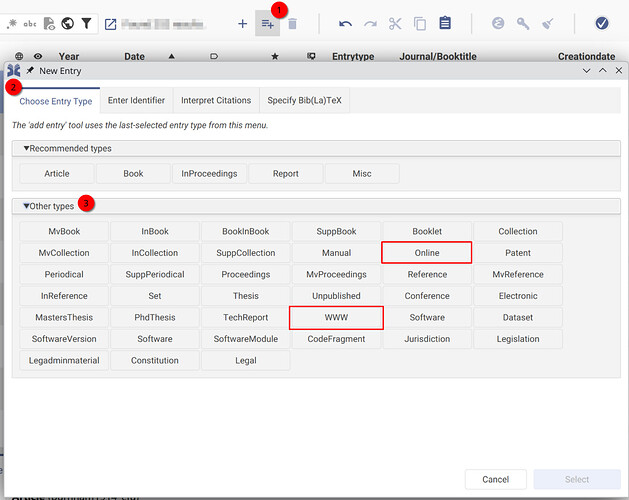Image resolution: width=629 pixels, height=500 pixels.
Task: Click the plus add new entry icon
Action: click(x=242, y=24)
